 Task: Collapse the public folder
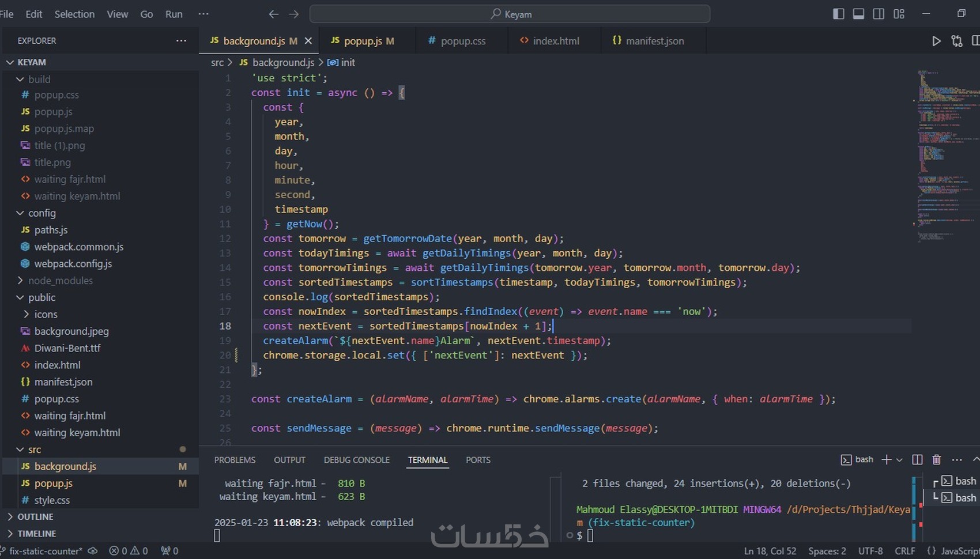tap(99, 297)
